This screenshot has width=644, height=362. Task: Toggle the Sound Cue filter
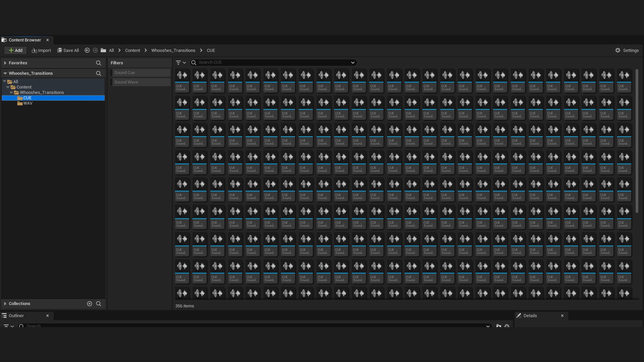pyautogui.click(x=140, y=73)
